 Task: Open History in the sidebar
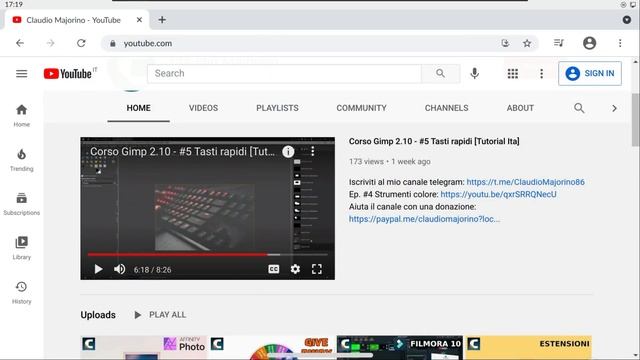click(22, 293)
